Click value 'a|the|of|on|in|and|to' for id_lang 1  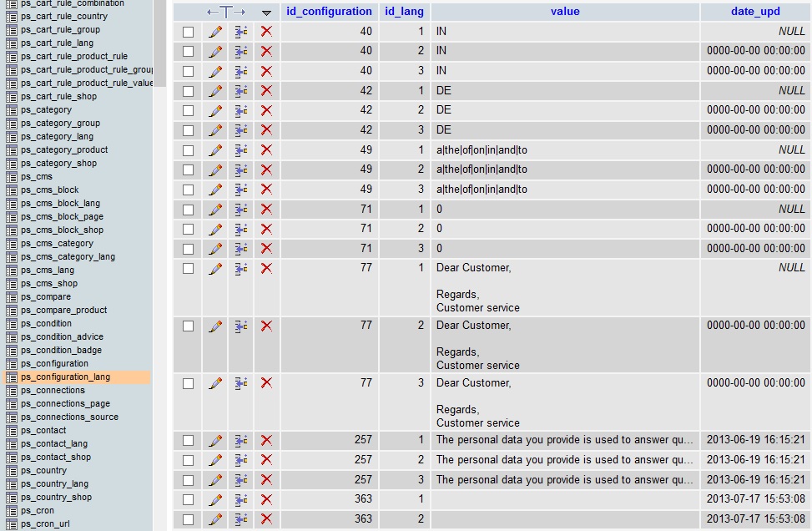tap(482, 150)
